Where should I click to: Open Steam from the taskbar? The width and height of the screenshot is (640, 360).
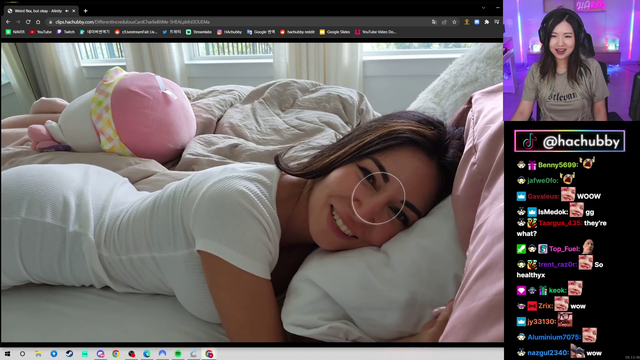tap(69, 354)
